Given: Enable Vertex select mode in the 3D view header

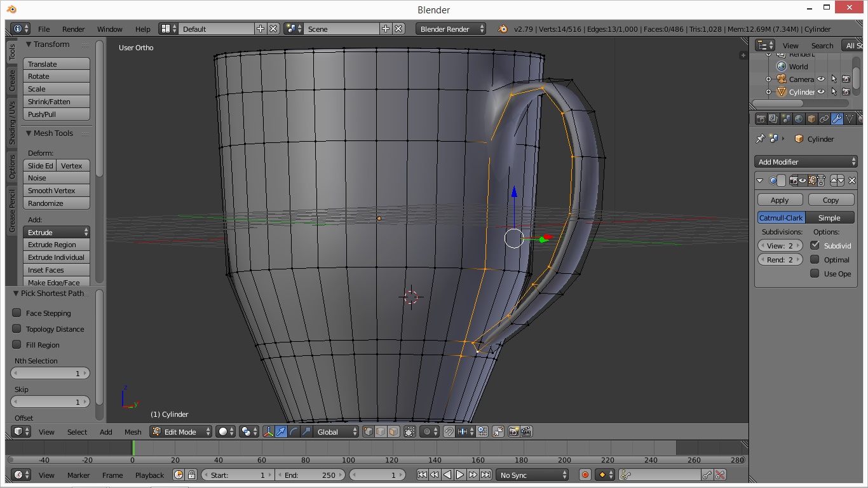Looking at the screenshot, I should [x=367, y=431].
